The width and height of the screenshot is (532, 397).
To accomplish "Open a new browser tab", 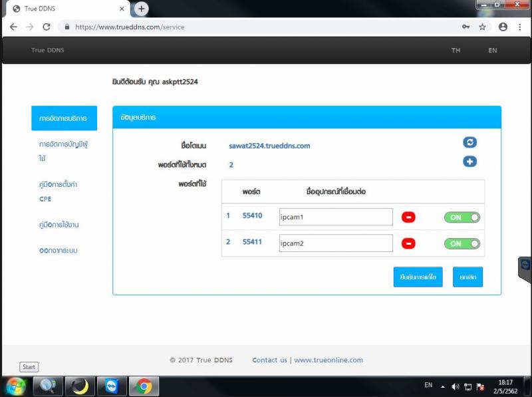I will [142, 9].
